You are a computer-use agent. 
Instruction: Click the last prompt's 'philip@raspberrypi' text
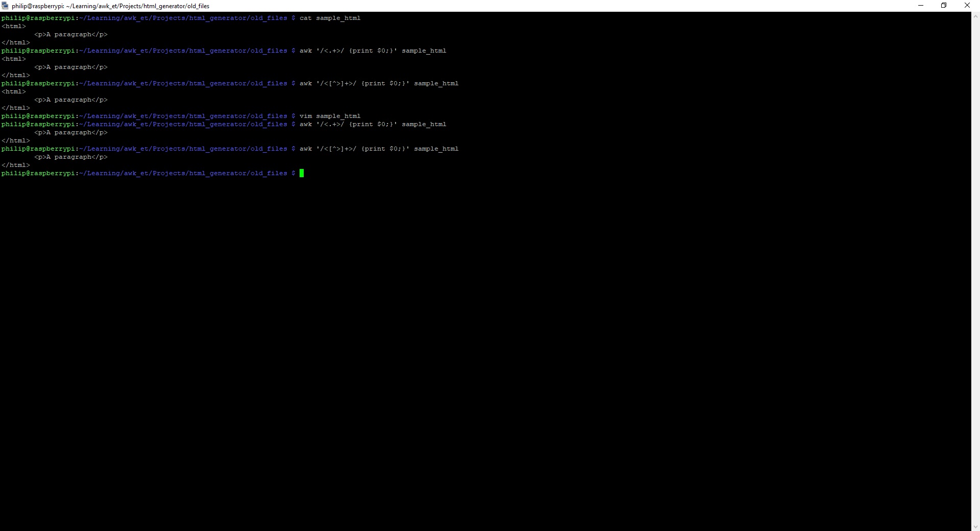click(38, 173)
